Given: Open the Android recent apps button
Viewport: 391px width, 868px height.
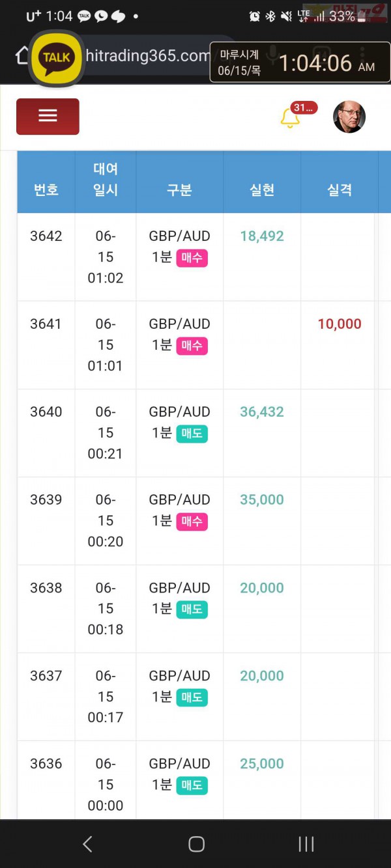Looking at the screenshot, I should pos(306,845).
